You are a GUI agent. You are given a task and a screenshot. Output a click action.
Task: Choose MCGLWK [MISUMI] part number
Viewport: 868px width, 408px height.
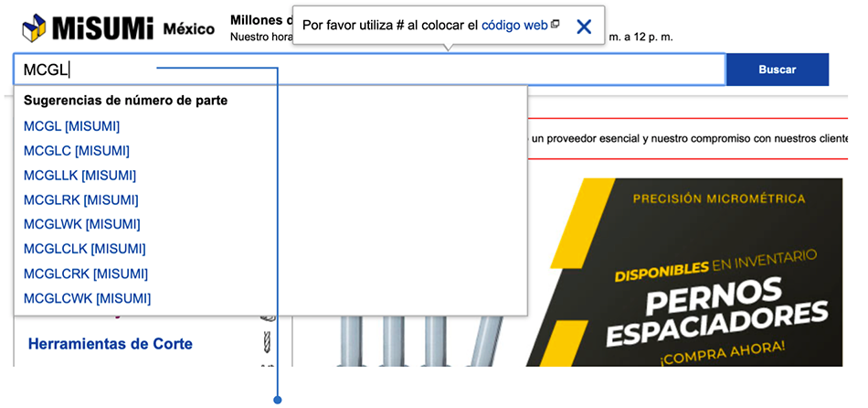click(81, 224)
